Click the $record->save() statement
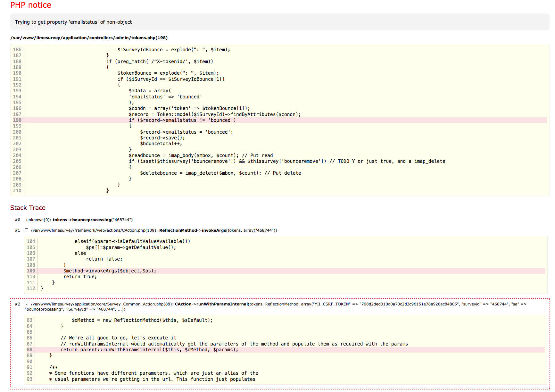This screenshot has height=392, width=555. (x=162, y=138)
